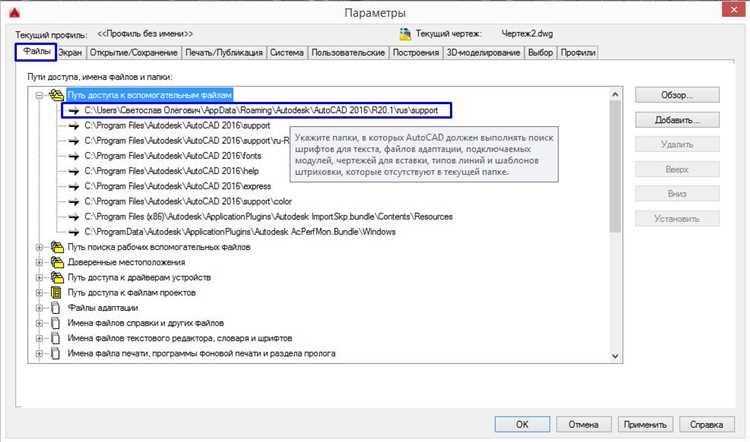
Task: Click file icon beside Имена файла печати
Action: tap(56, 354)
